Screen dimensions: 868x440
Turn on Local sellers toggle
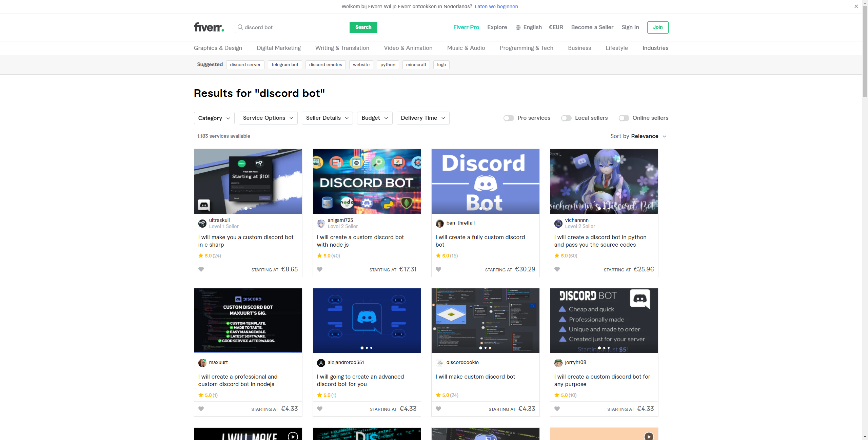tap(566, 118)
